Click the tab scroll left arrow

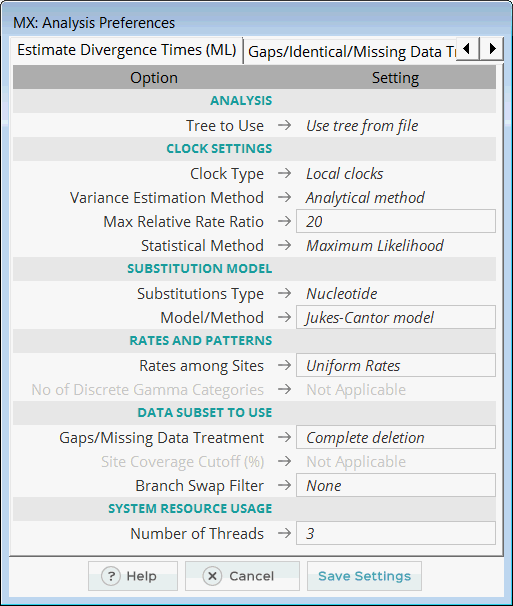coord(467,49)
